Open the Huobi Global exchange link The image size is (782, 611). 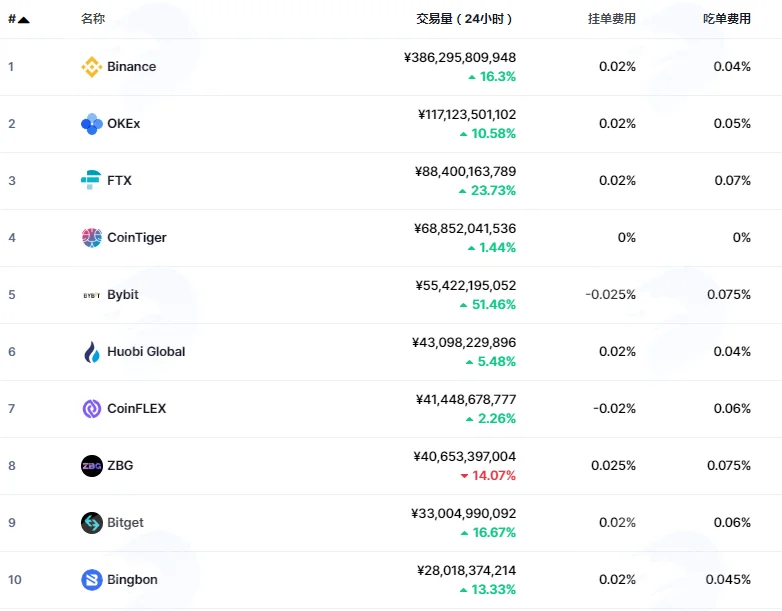click(x=146, y=352)
